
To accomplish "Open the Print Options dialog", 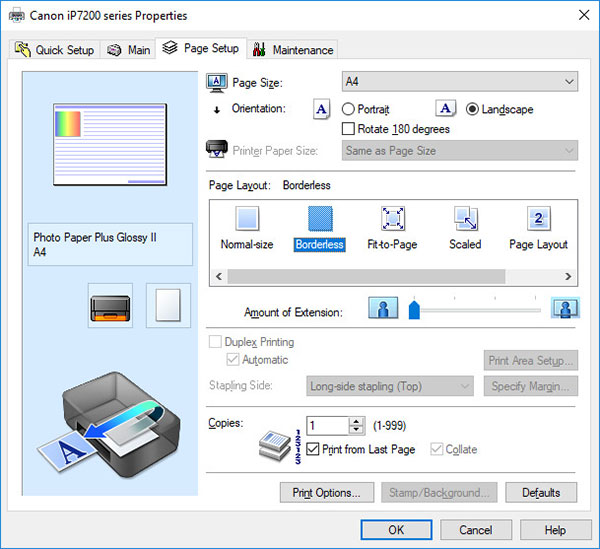I will coord(327,492).
